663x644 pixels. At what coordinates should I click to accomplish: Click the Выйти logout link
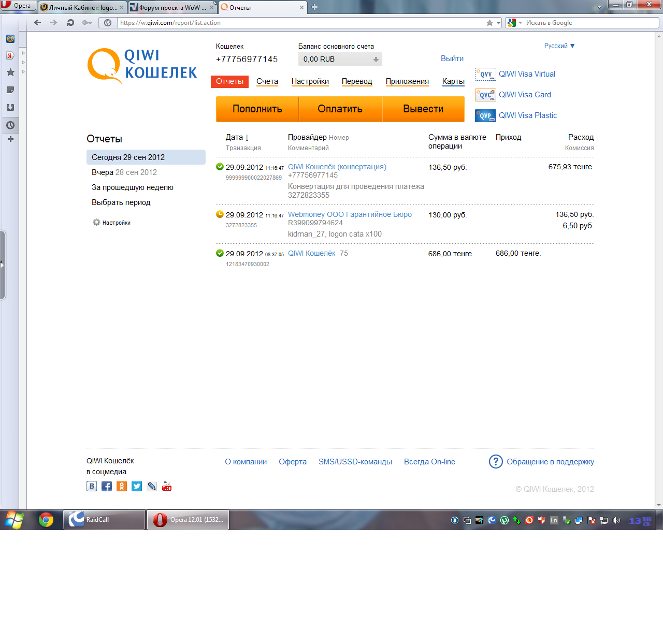click(452, 58)
